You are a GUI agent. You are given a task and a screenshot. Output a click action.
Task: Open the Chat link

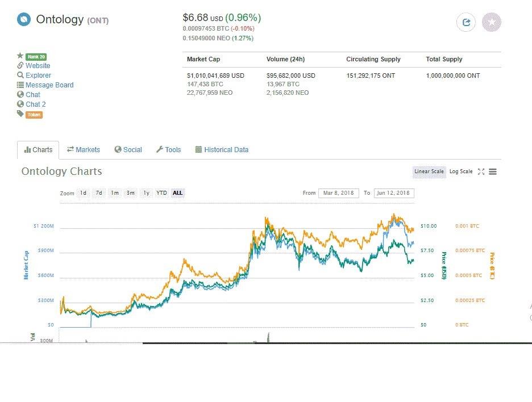coord(33,95)
